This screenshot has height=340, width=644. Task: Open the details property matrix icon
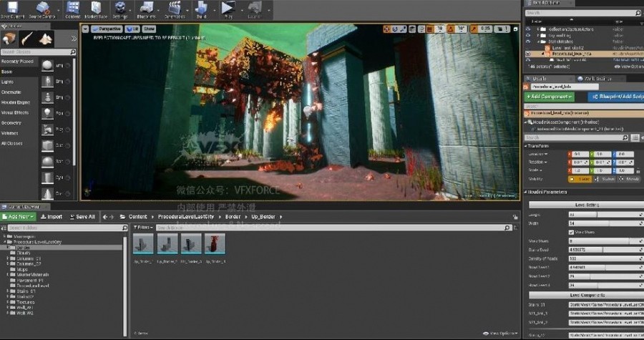pyautogui.click(x=635, y=137)
